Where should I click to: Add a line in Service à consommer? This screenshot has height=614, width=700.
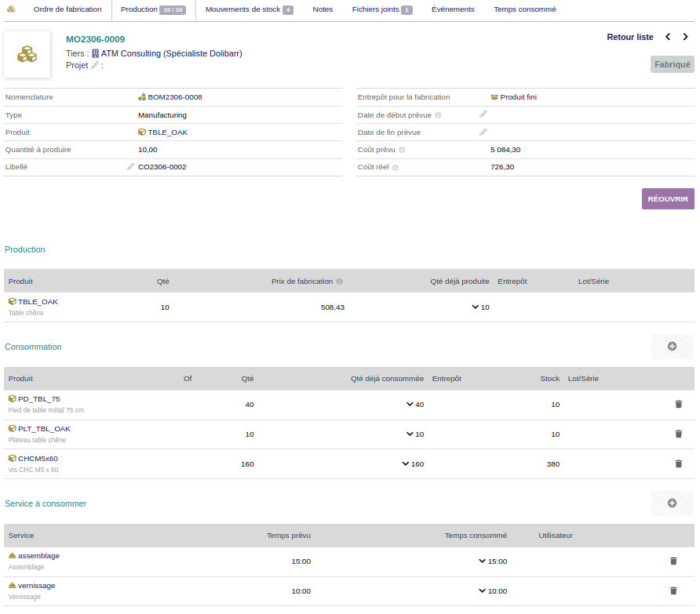(672, 503)
